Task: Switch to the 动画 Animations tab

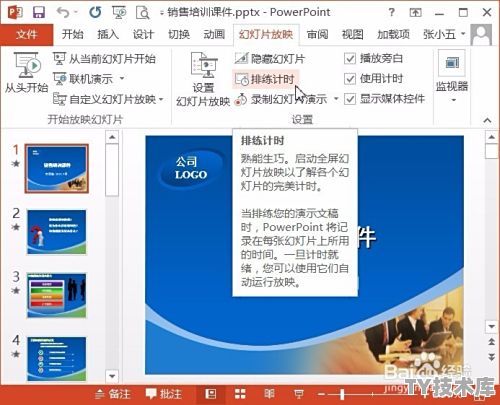Action: tap(214, 34)
